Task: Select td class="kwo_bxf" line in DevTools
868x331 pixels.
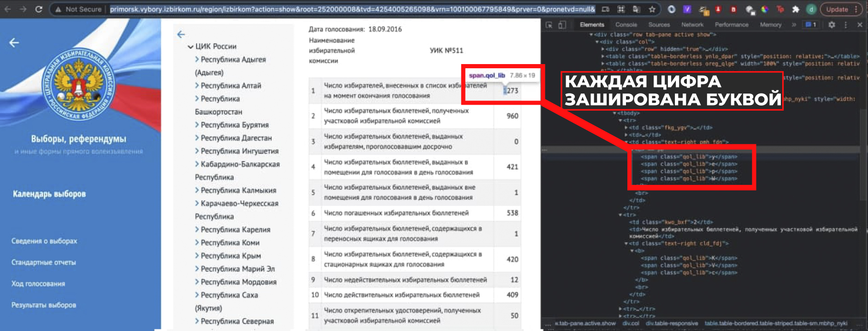Action: click(671, 222)
